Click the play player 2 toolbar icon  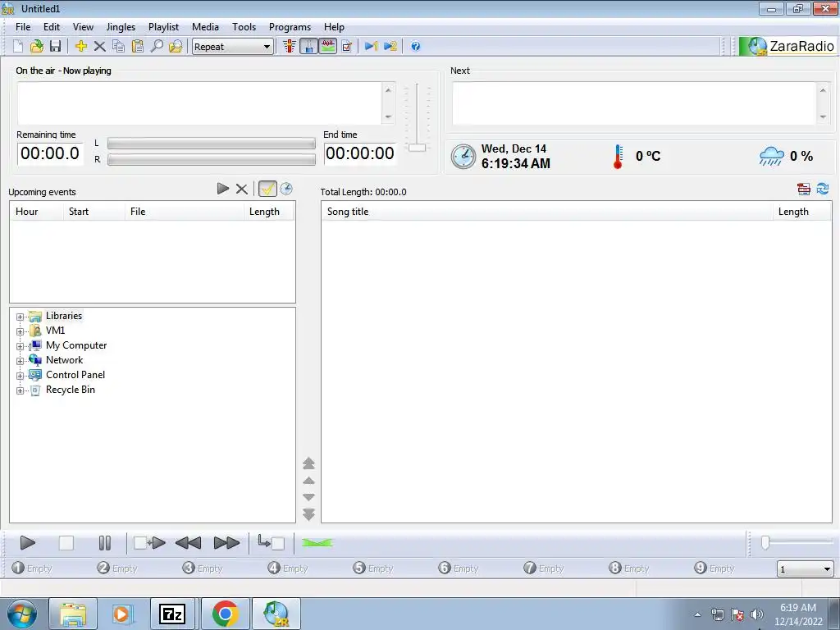coord(390,47)
